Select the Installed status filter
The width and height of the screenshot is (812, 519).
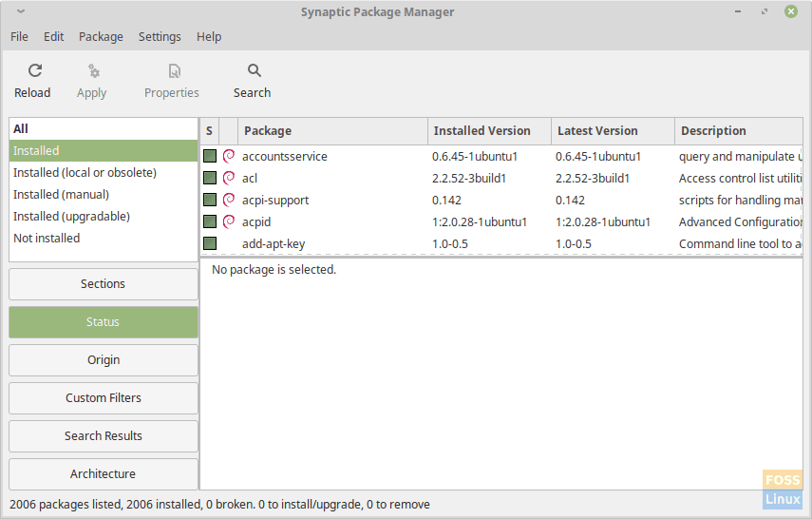[x=104, y=150]
